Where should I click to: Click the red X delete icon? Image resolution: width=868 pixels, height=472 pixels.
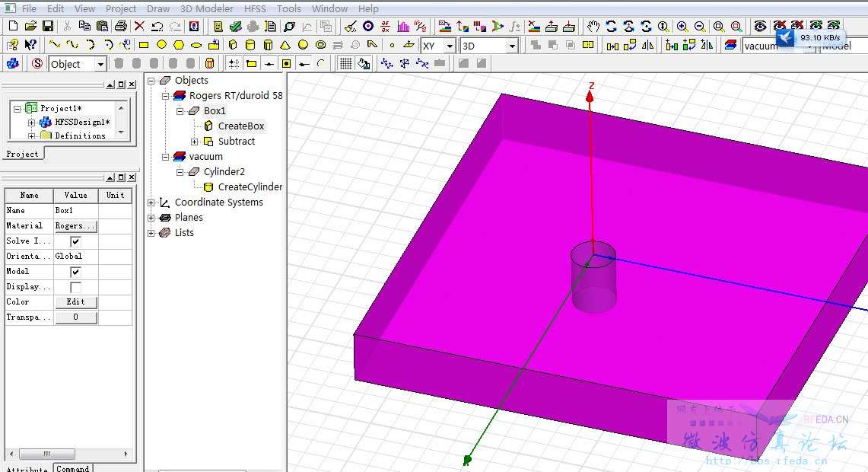[x=139, y=26]
